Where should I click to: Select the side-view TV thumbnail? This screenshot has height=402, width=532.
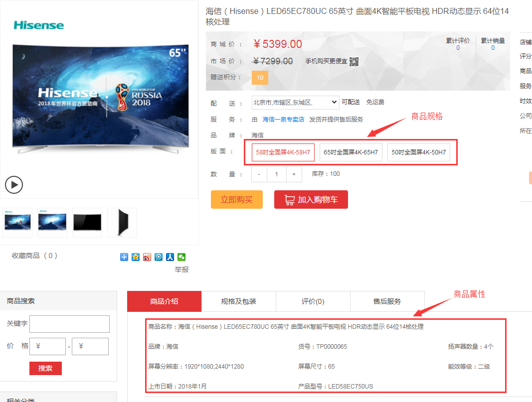122,222
